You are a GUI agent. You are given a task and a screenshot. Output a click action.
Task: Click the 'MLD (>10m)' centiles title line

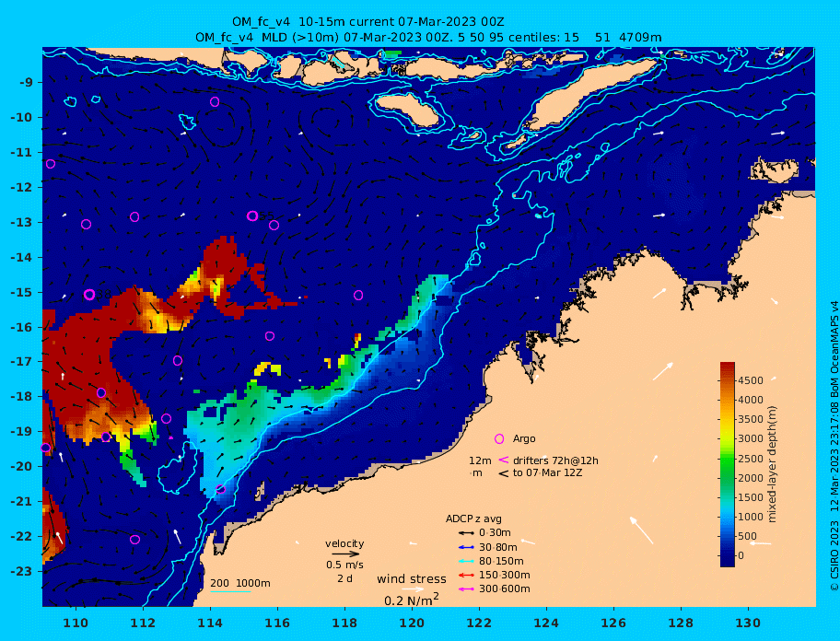coord(428,38)
